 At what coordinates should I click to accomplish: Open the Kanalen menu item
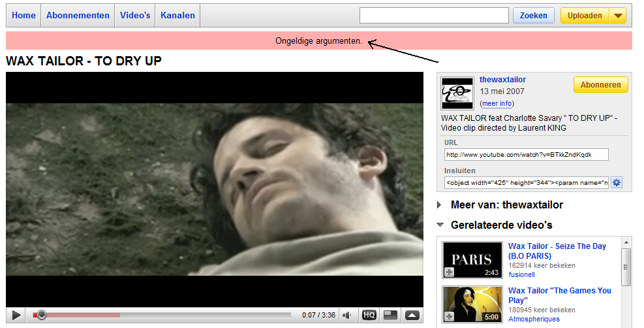pyautogui.click(x=177, y=16)
